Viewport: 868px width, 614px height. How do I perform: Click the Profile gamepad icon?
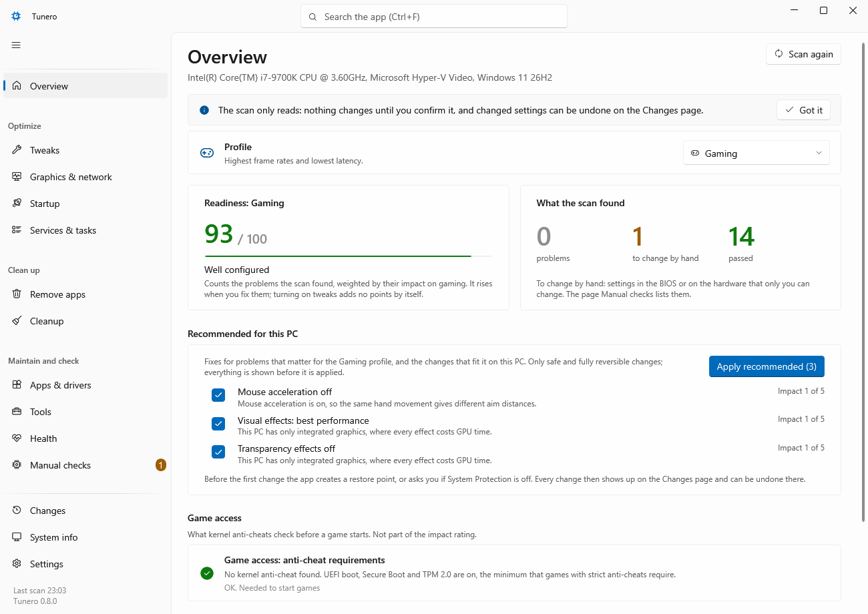coord(207,153)
